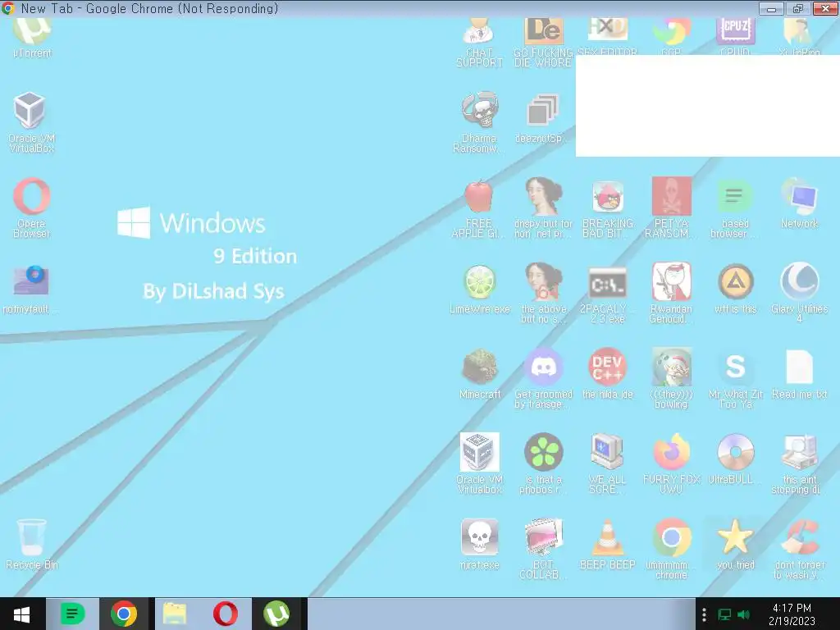
Task: Open the Dev-C++ 'the hilda ide' shortcut
Action: [x=608, y=374]
